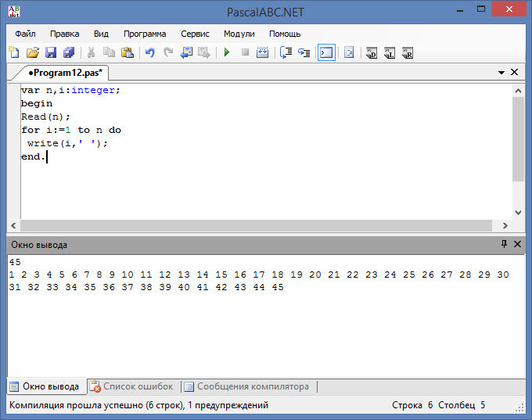532x420 pixels.
Task: Click the D build mode icon
Action: click(x=372, y=53)
